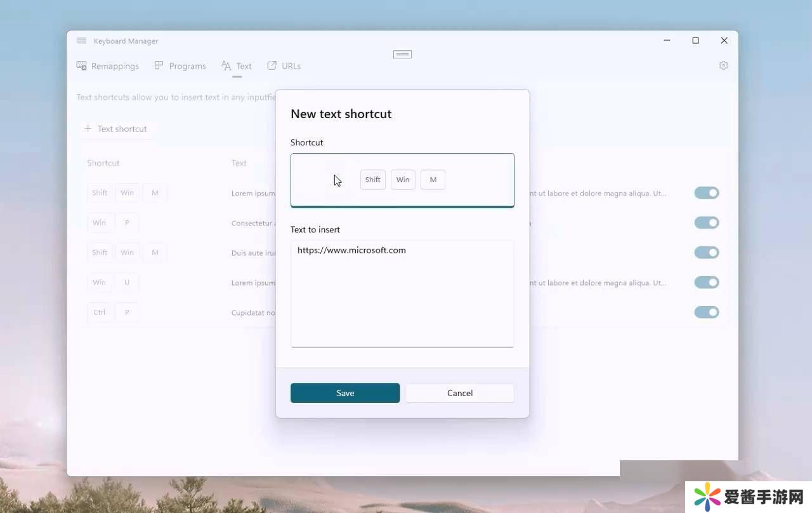Click the Shift key chip in dialog
Viewport: 812px width, 513px height.
[373, 180]
